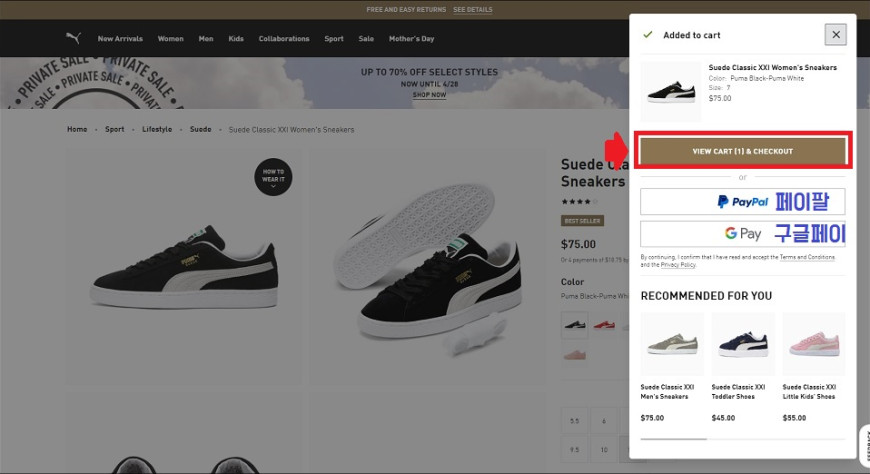Click Suede Classic XXI Toddler Shoes title
Screen dimensions: 870x474
[x=739, y=392]
